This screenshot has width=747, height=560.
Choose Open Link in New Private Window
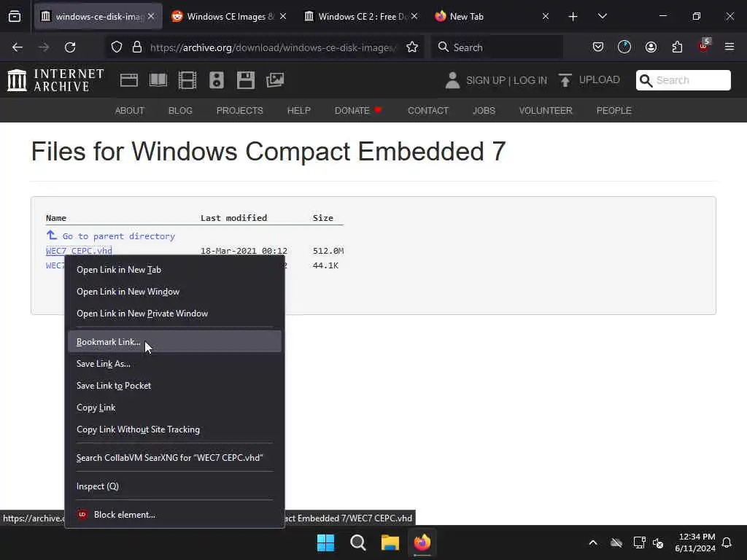point(174,314)
